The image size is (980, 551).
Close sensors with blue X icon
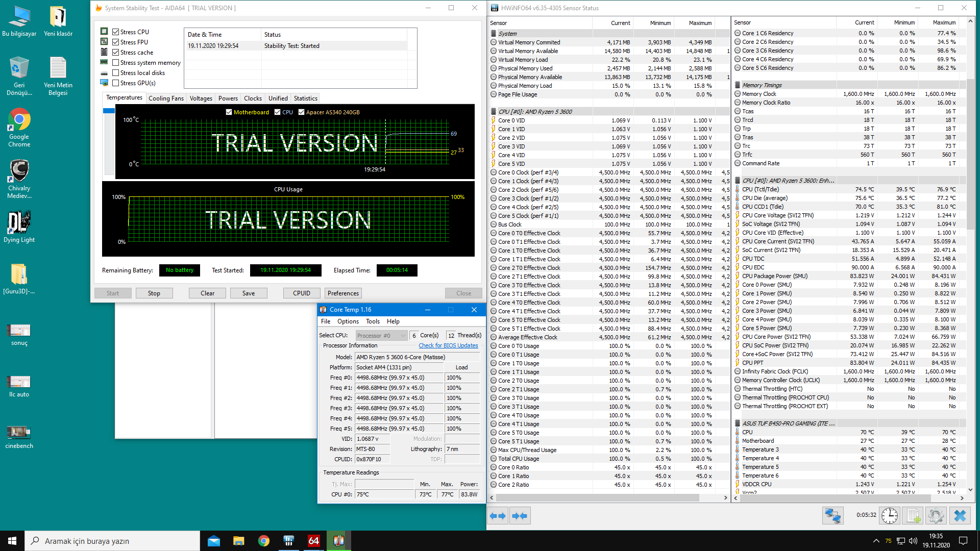pos(960,516)
